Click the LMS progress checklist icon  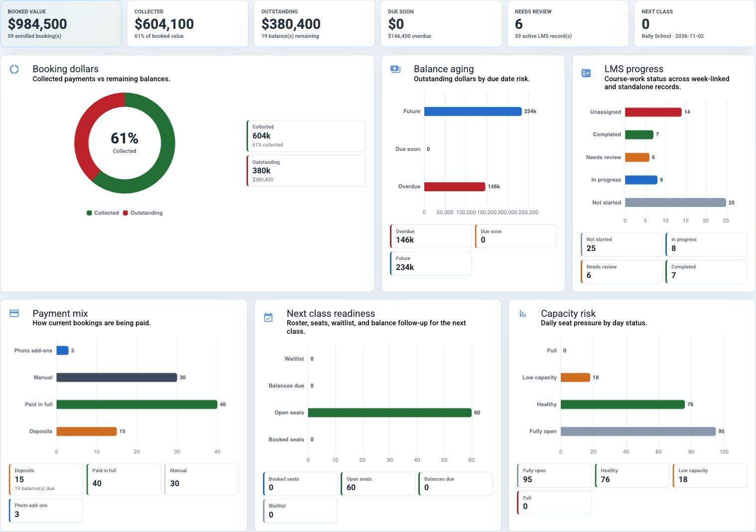tap(586, 73)
